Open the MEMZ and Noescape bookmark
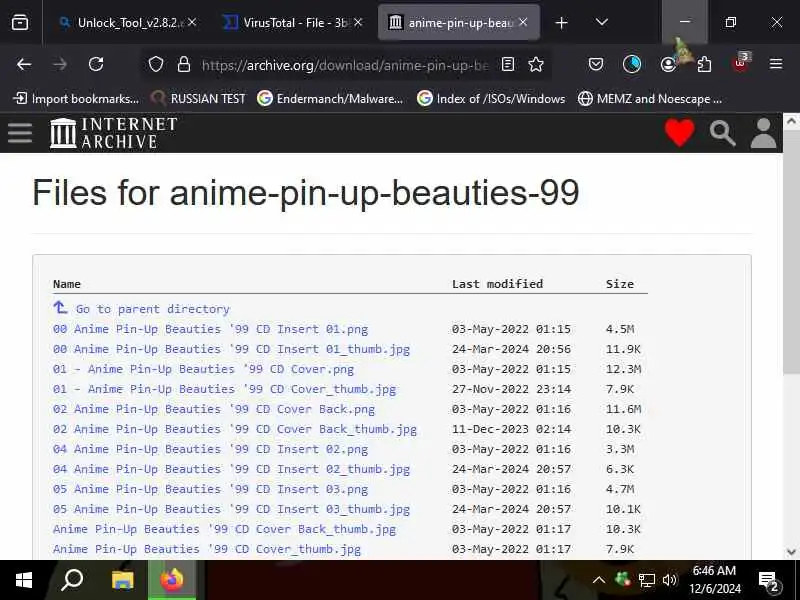The width and height of the screenshot is (800, 600). pos(650,98)
